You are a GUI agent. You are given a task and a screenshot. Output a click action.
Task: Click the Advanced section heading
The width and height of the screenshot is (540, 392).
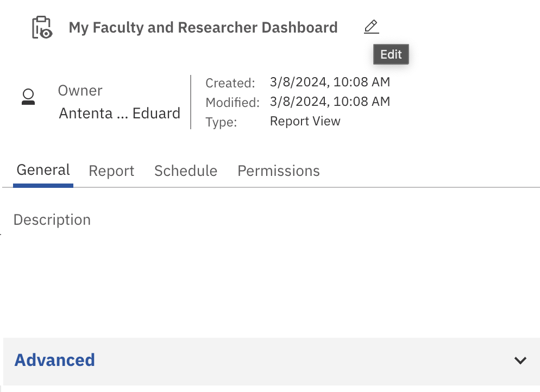pos(55,360)
